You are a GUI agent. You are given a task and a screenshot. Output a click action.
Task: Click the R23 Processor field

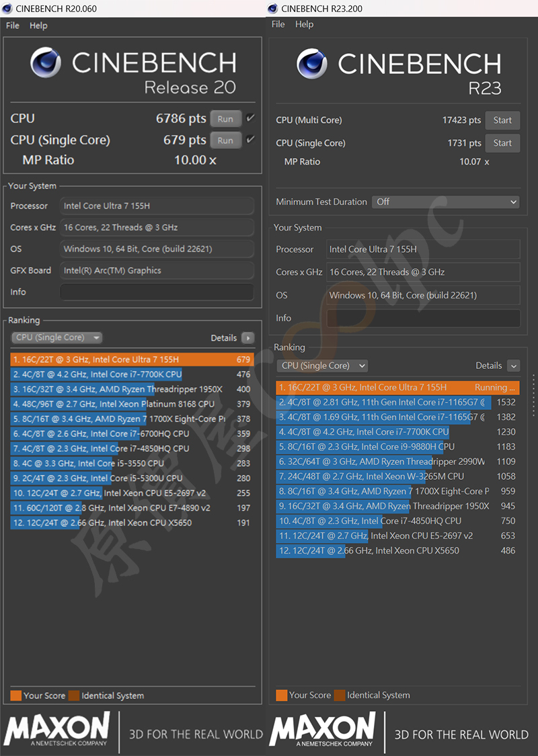coord(424,249)
